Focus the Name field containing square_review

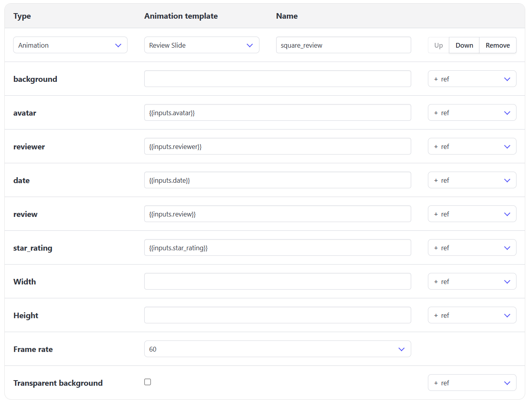343,45
